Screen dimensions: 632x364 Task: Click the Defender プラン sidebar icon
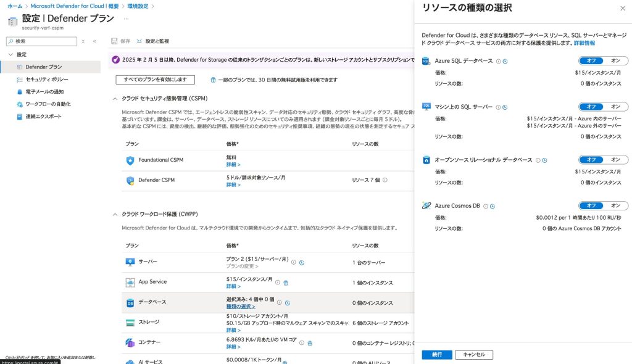pyautogui.click(x=20, y=67)
